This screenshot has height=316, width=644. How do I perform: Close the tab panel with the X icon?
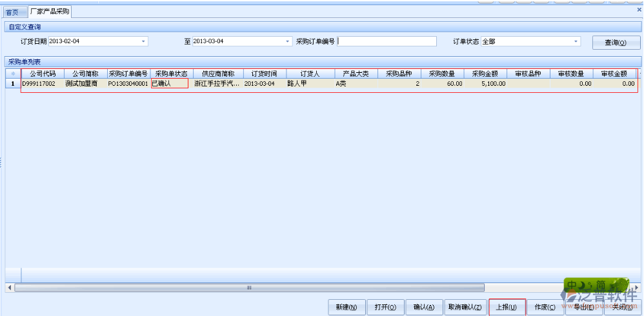[x=639, y=10]
